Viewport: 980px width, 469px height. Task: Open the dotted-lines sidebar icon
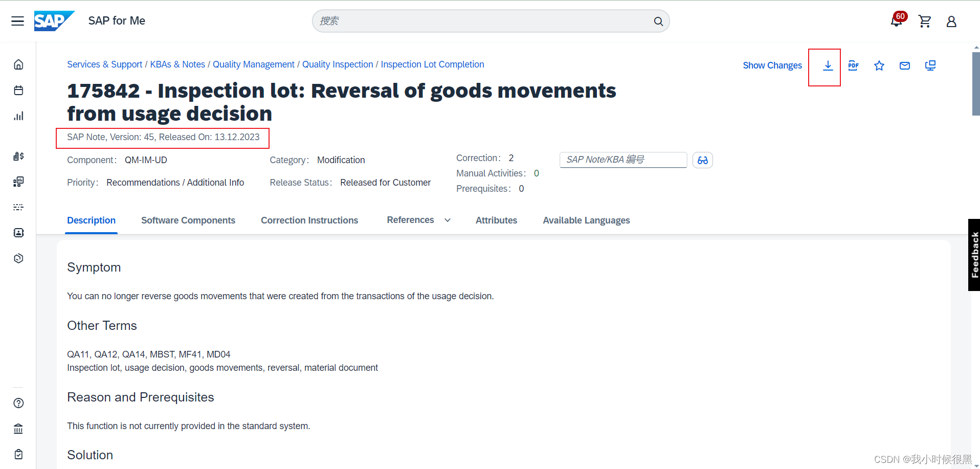18,207
